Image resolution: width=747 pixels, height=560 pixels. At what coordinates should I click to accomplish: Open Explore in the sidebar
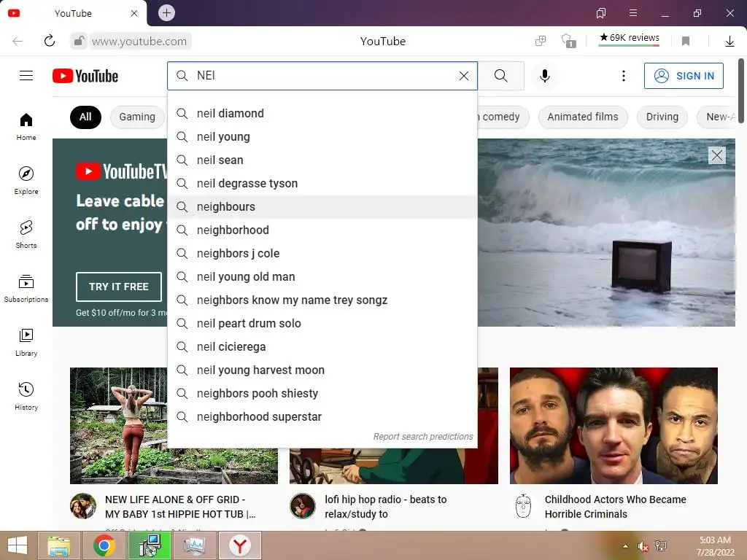pyautogui.click(x=26, y=181)
